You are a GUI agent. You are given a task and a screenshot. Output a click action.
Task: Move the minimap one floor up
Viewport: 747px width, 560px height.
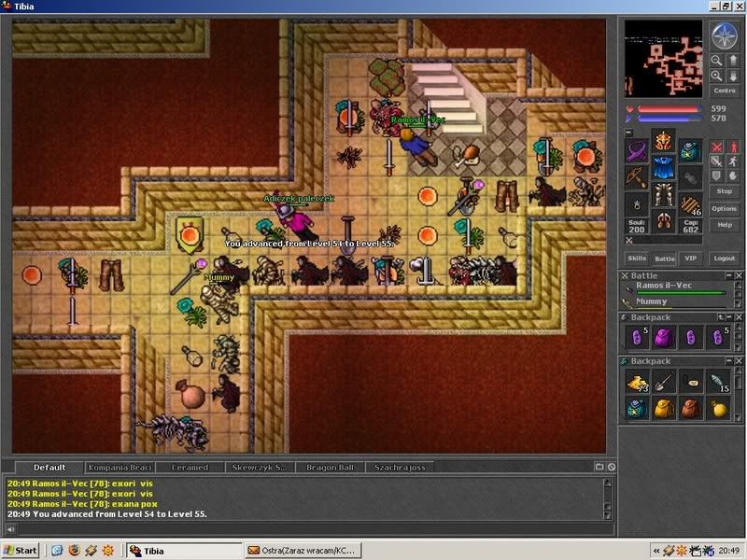tap(733, 60)
